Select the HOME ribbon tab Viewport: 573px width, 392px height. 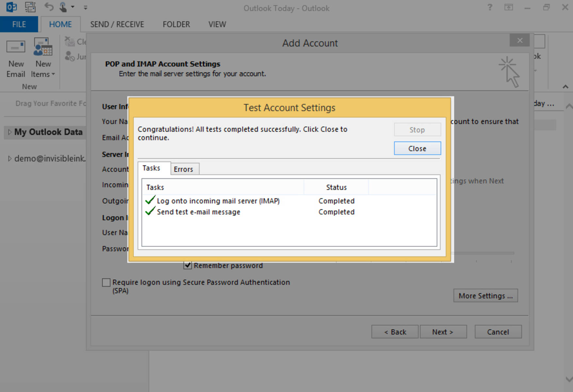pos(60,24)
